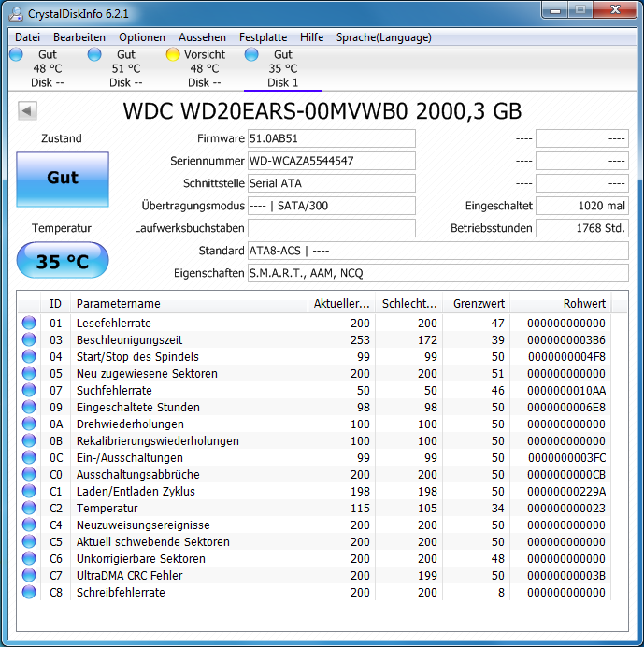Click the status orb for Neuzuweisungsereignisse
This screenshot has height=647, width=644.
[x=29, y=525]
